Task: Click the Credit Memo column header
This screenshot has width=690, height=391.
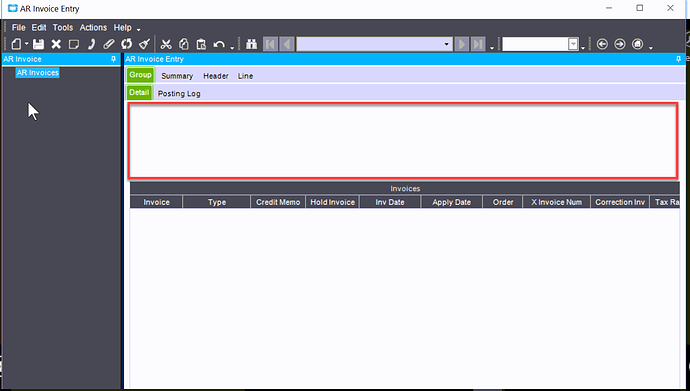Action: (x=278, y=202)
